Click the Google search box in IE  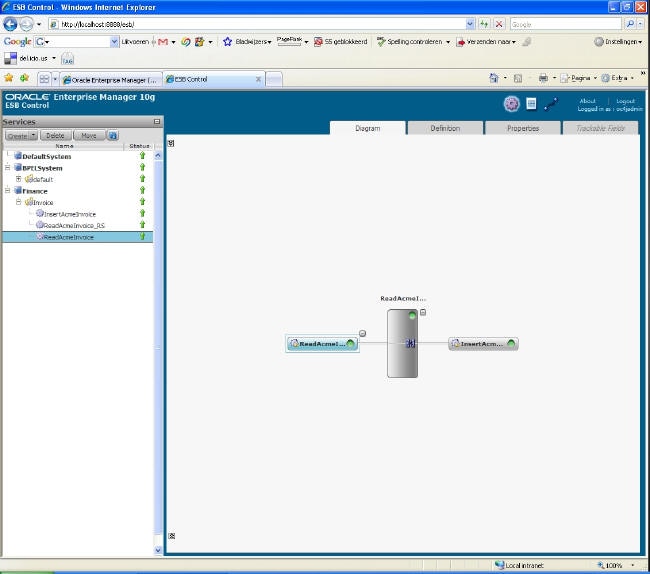point(566,24)
